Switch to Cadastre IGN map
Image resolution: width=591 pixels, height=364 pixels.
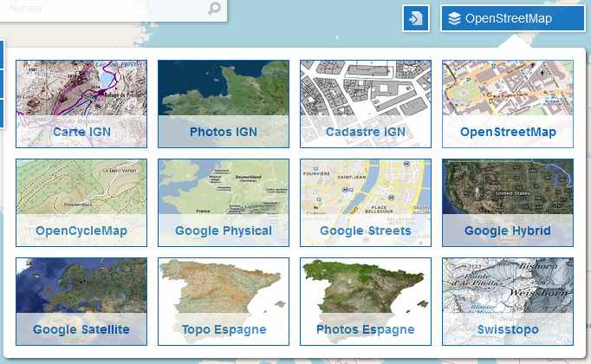366,104
